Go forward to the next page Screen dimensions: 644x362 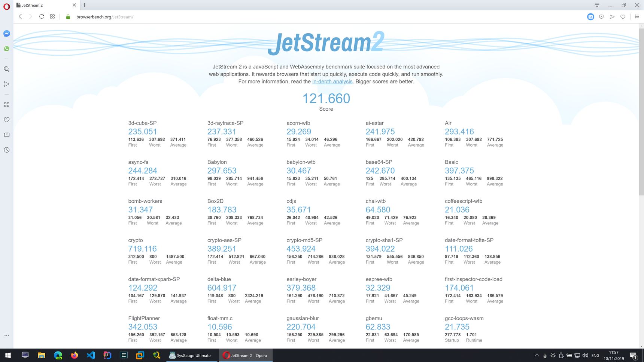point(31,16)
